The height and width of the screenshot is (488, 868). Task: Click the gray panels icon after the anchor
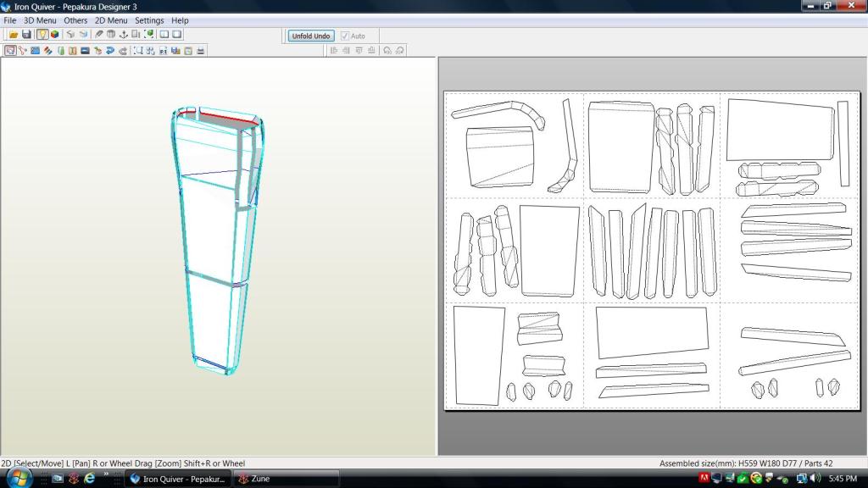tap(136, 34)
